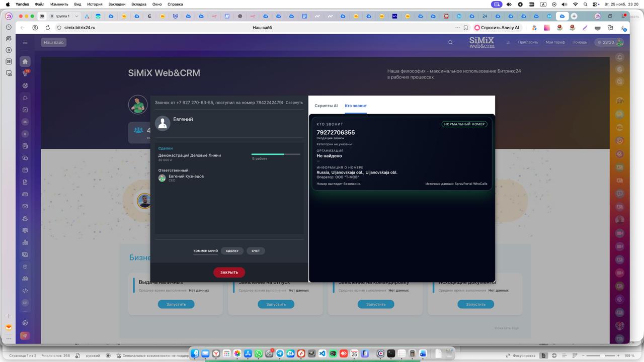Open the Trash in the Dock
This screenshot has height=362, width=644.
pos(449,353)
